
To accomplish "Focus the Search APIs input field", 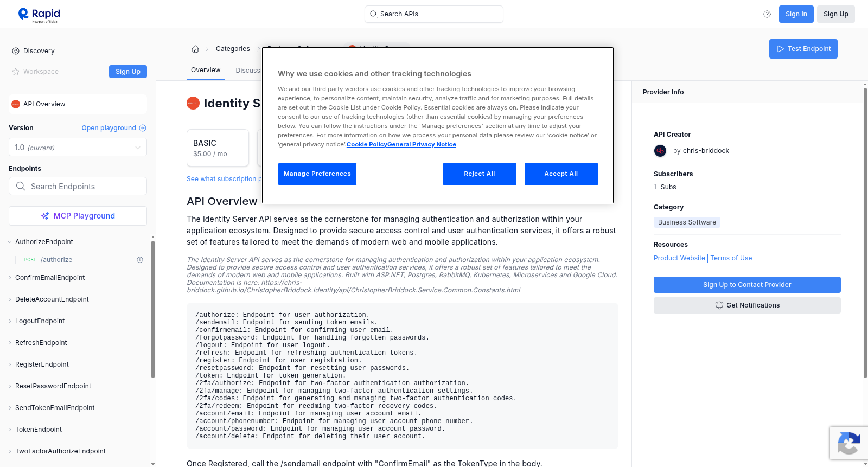I will pyautogui.click(x=434, y=14).
